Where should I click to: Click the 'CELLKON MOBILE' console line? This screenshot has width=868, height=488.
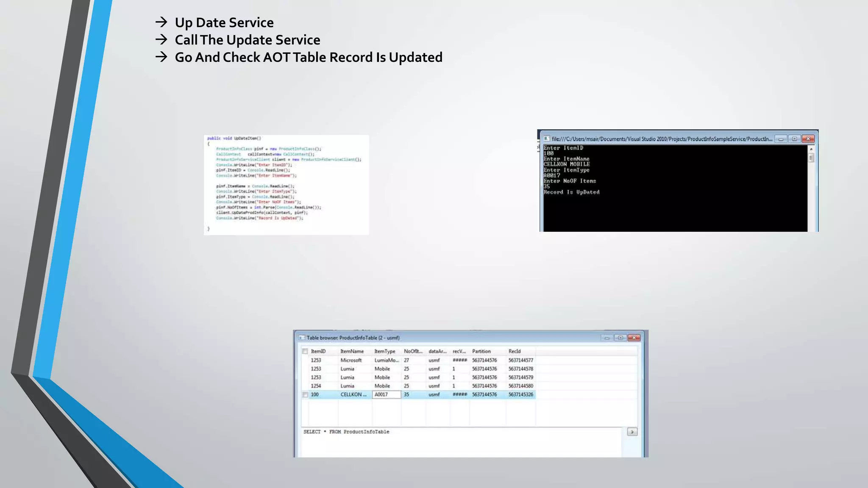pyautogui.click(x=567, y=164)
